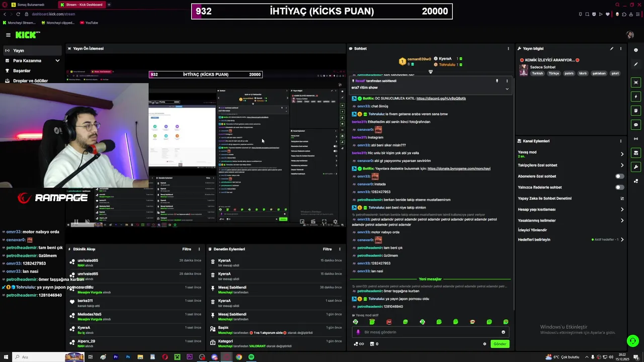
Task: Toggle chat bubble icon in right sidebar
Action: click(636, 125)
